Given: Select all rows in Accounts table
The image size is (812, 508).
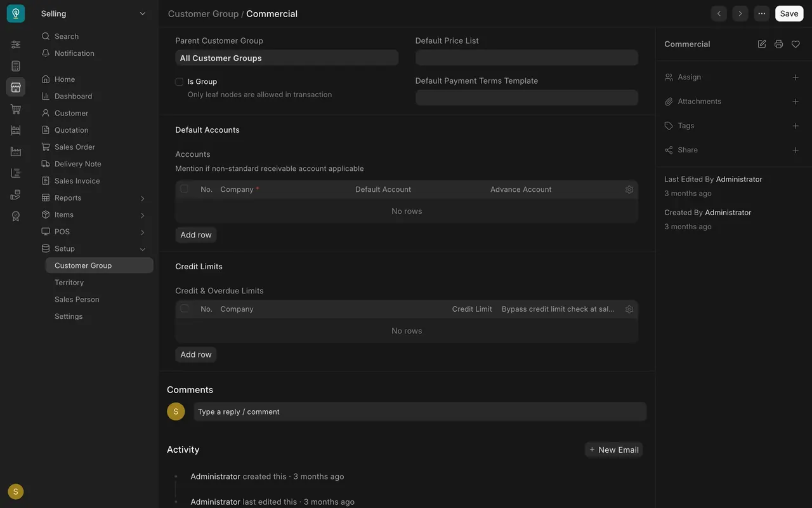Looking at the screenshot, I should pyautogui.click(x=185, y=189).
